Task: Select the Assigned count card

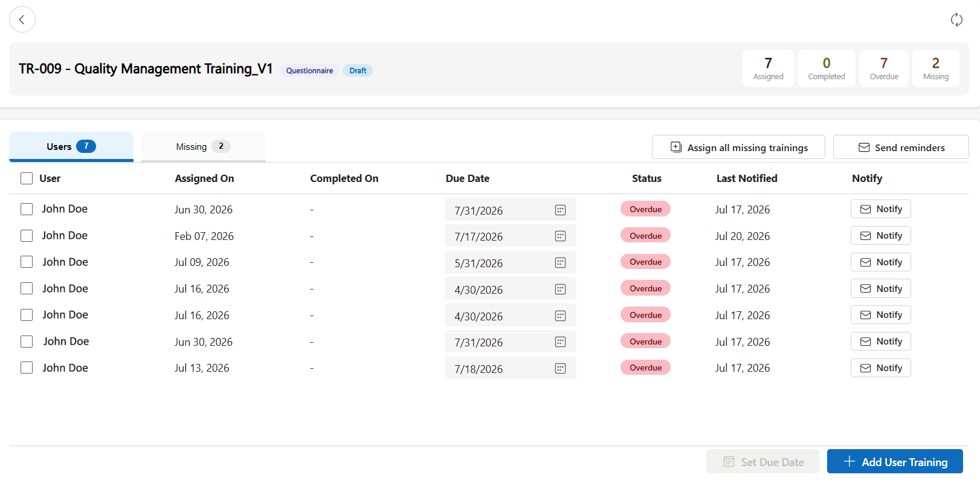Action: click(x=768, y=68)
